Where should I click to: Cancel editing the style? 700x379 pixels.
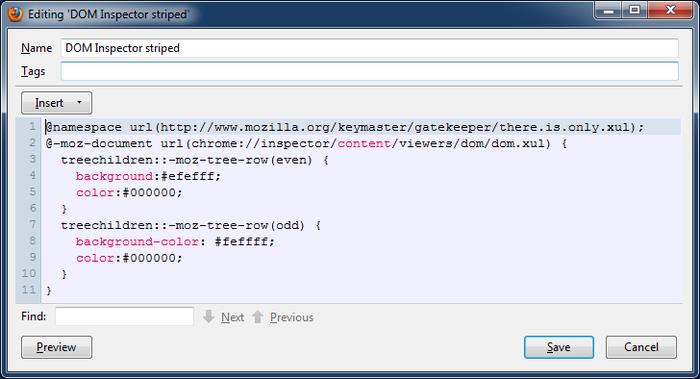pos(641,347)
